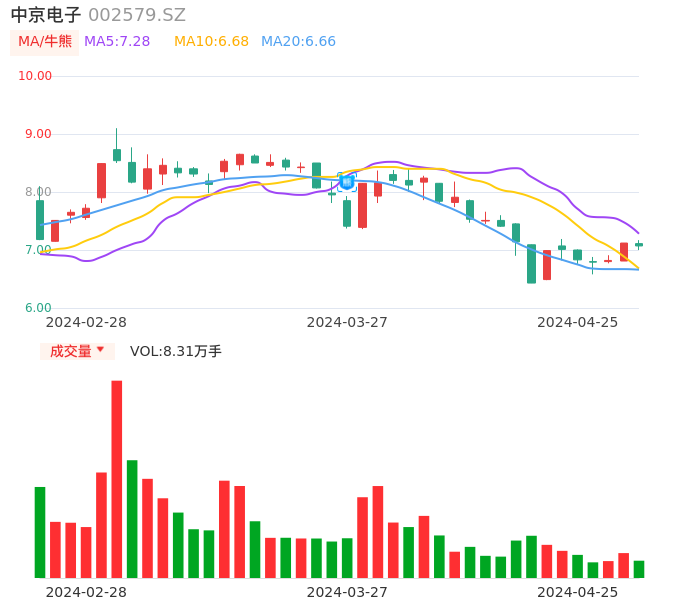
Task: Click the blue marker icon on the chart
Action: click(347, 181)
